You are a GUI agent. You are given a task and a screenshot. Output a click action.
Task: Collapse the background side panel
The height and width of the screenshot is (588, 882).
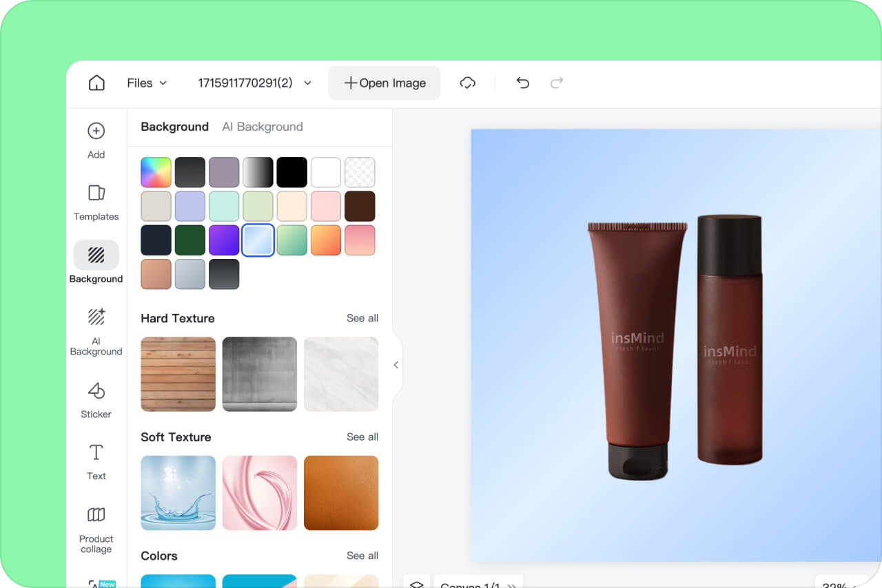coord(396,365)
